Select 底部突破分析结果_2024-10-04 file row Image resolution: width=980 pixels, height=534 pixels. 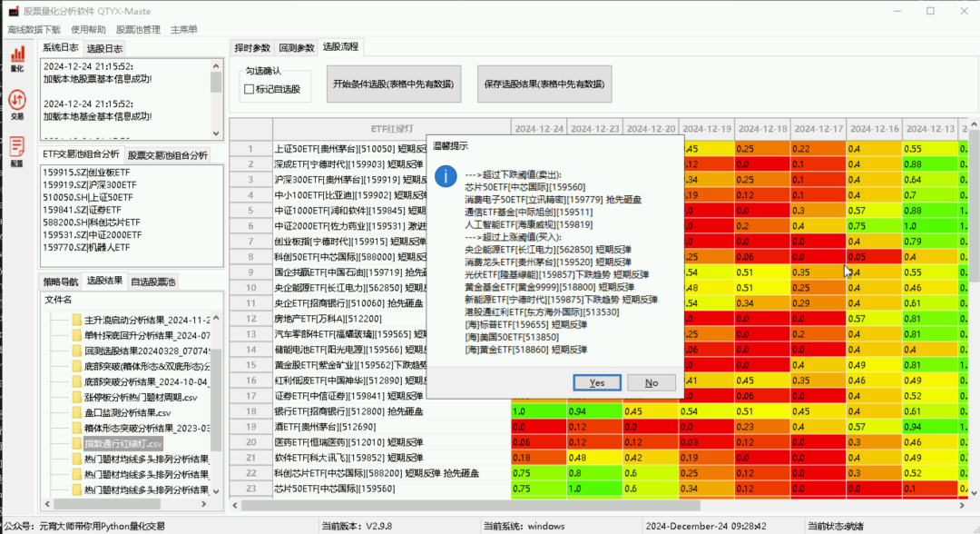pos(147,381)
